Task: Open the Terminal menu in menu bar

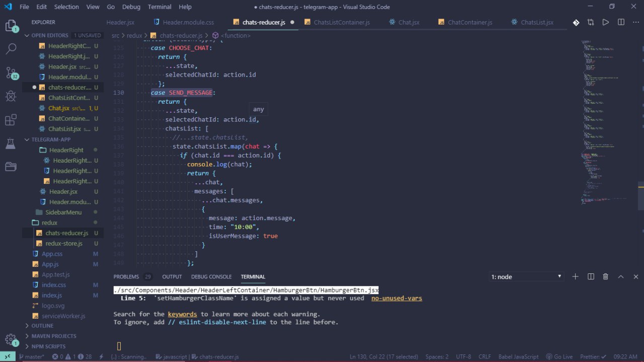Action: click(x=159, y=7)
